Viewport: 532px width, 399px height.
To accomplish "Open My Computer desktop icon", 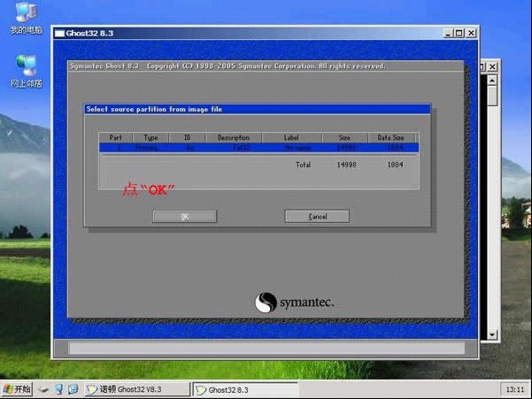I will pyautogui.click(x=26, y=18).
